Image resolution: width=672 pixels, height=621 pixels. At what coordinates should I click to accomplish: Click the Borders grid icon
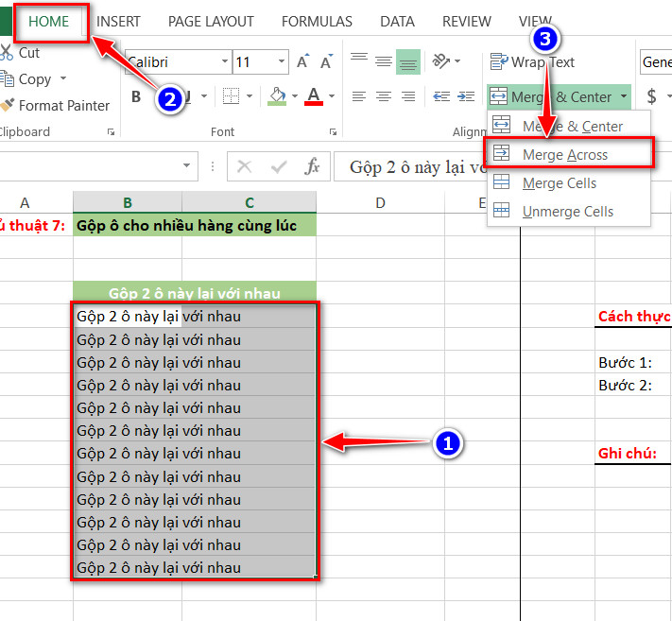tap(231, 96)
